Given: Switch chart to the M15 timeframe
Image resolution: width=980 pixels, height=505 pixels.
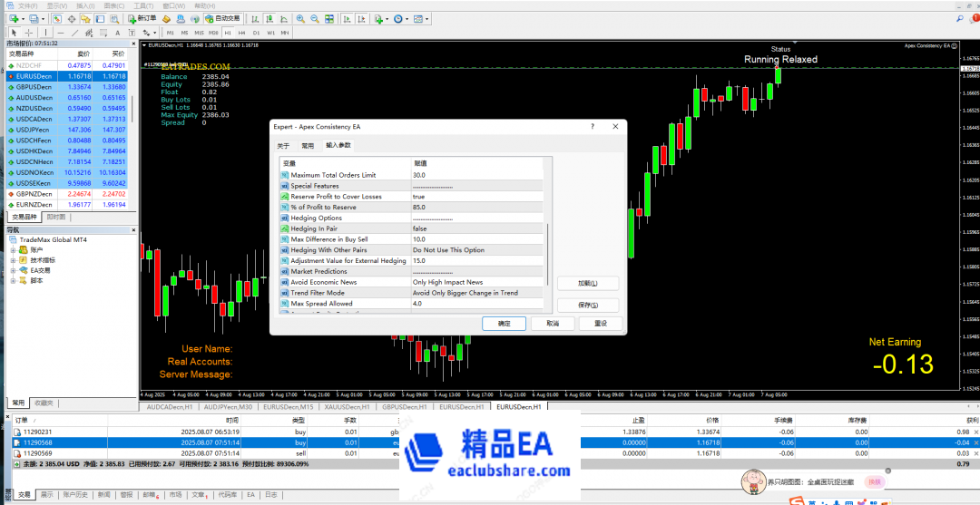Looking at the screenshot, I should (200, 33).
